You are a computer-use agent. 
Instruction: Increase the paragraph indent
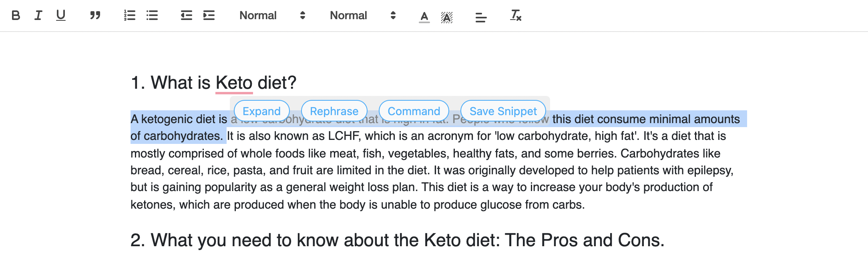point(209,16)
